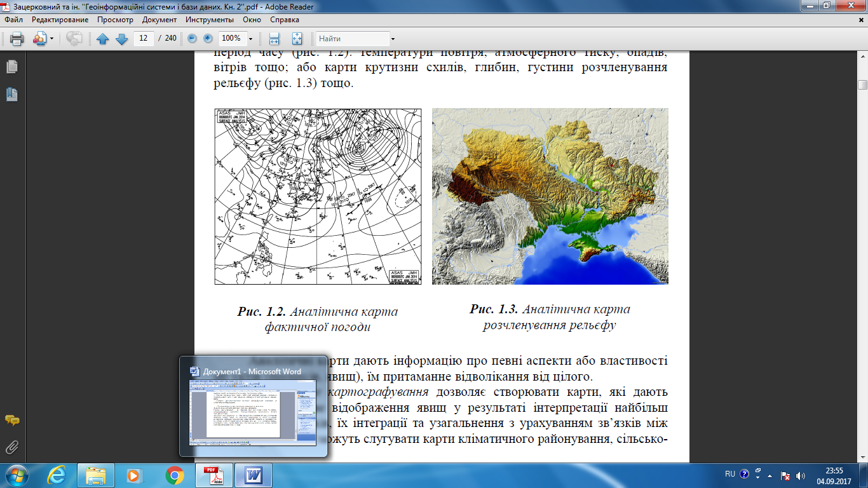Go to next page with down arrow
This screenshot has height=488, width=868.
pos(121,39)
